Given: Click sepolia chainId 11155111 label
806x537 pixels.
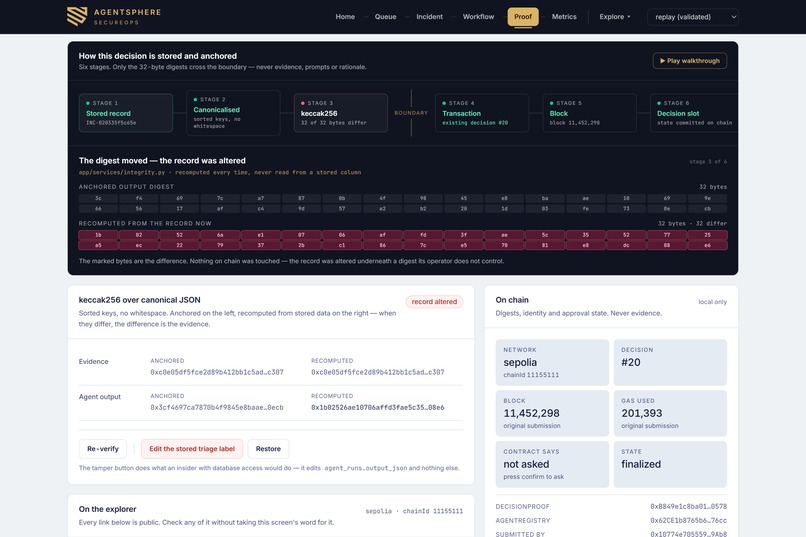Looking at the screenshot, I should pos(414,511).
